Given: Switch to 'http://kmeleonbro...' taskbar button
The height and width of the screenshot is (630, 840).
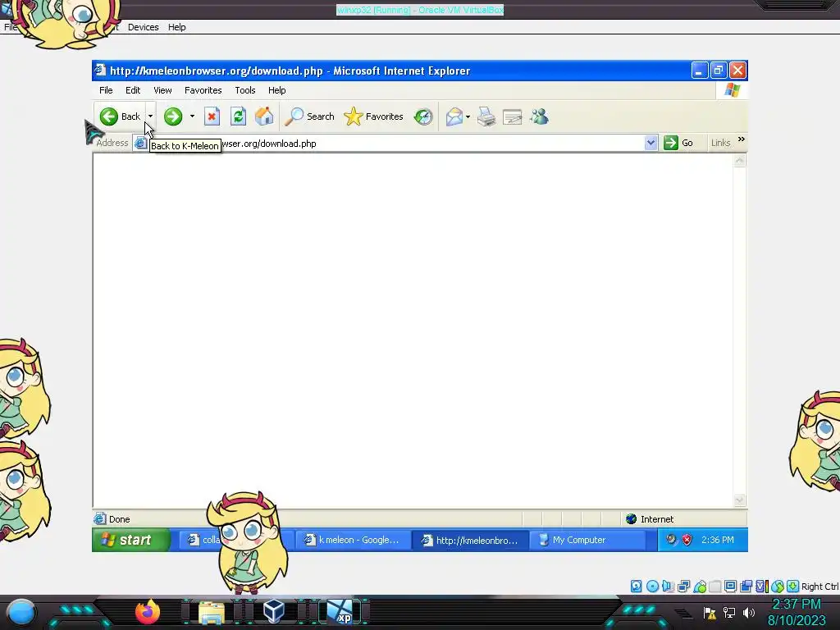Looking at the screenshot, I should tap(470, 540).
